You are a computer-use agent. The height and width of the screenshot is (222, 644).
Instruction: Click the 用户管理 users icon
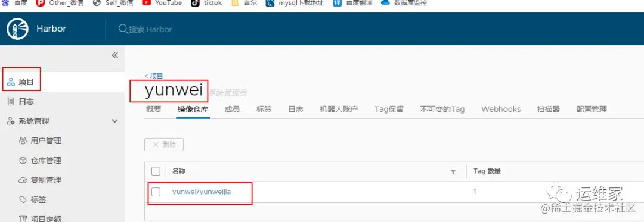[x=23, y=141]
